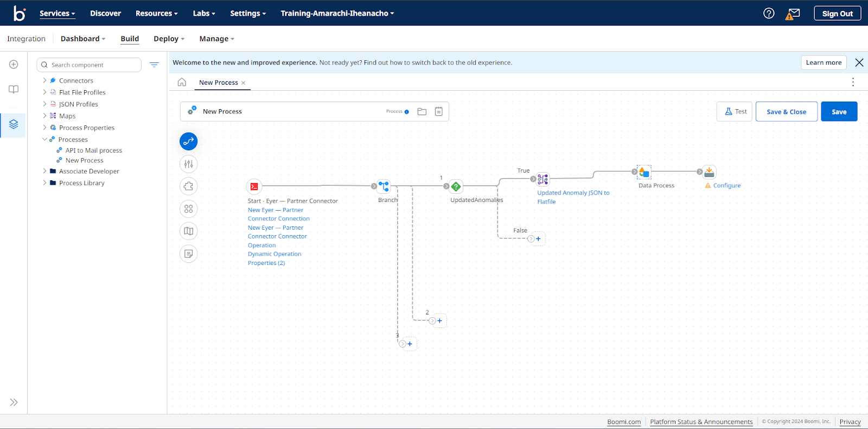Expand the JSON Profiles node
Screen dimensions: 868x429
[44, 104]
